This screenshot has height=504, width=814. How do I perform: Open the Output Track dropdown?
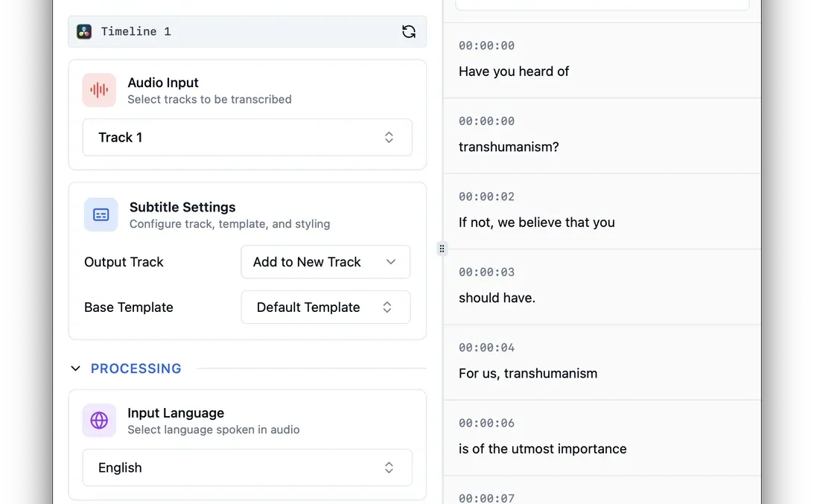325,262
